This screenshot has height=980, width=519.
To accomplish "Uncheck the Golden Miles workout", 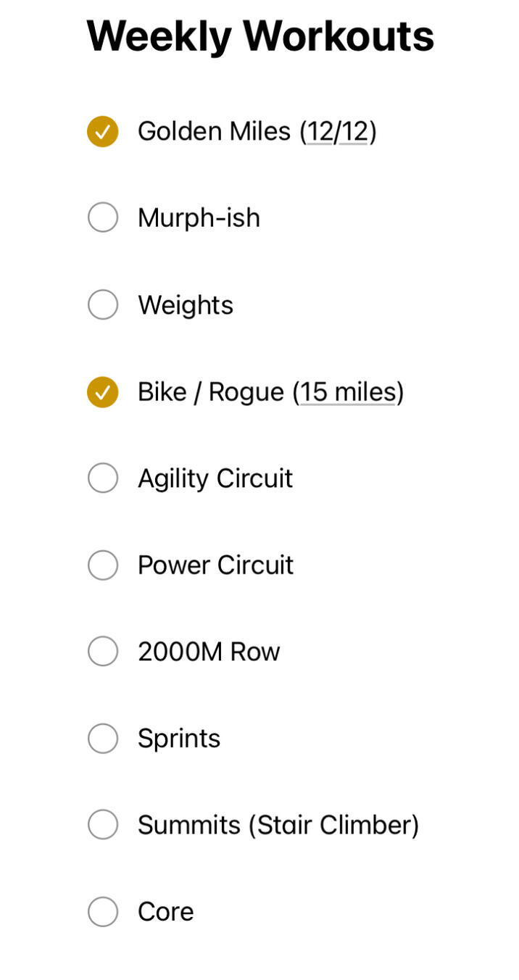I will (102, 131).
